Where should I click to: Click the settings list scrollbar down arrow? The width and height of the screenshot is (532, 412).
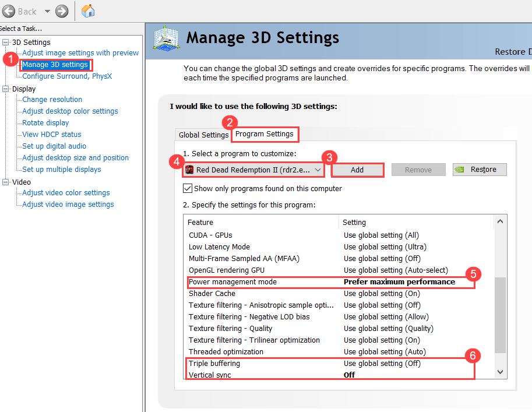point(500,372)
